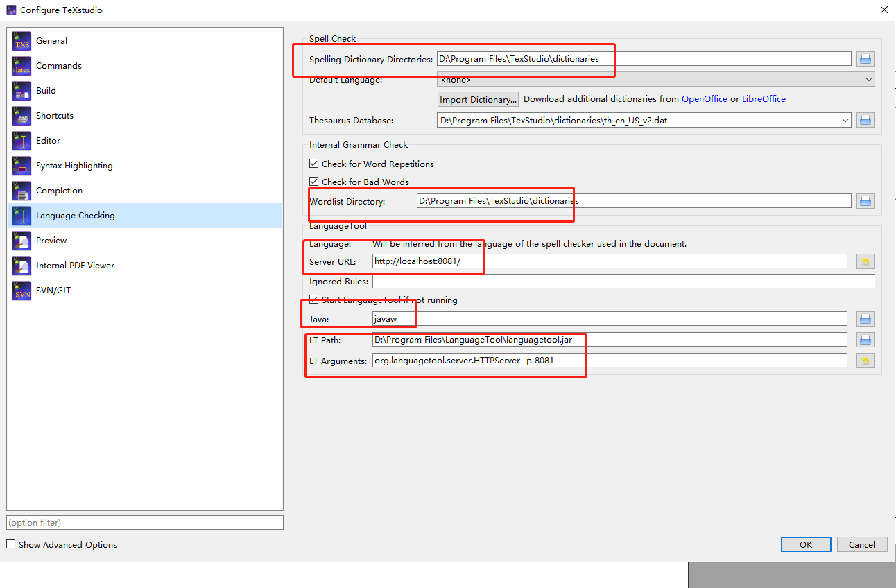Viewport: 896px width, 588px height.
Task: Toggle Check for Bad Words
Action: [x=314, y=182]
